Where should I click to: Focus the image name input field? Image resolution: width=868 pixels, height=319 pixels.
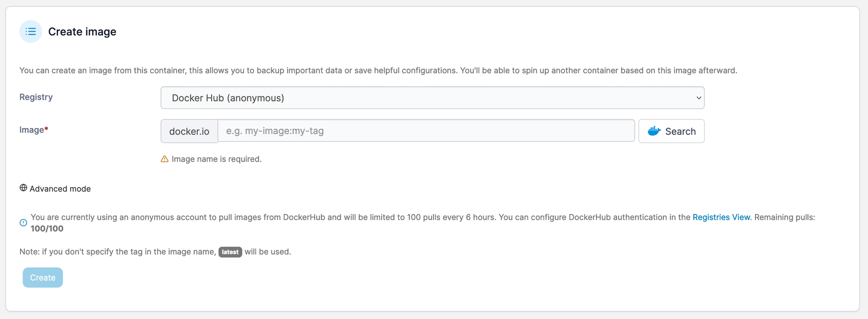426,131
